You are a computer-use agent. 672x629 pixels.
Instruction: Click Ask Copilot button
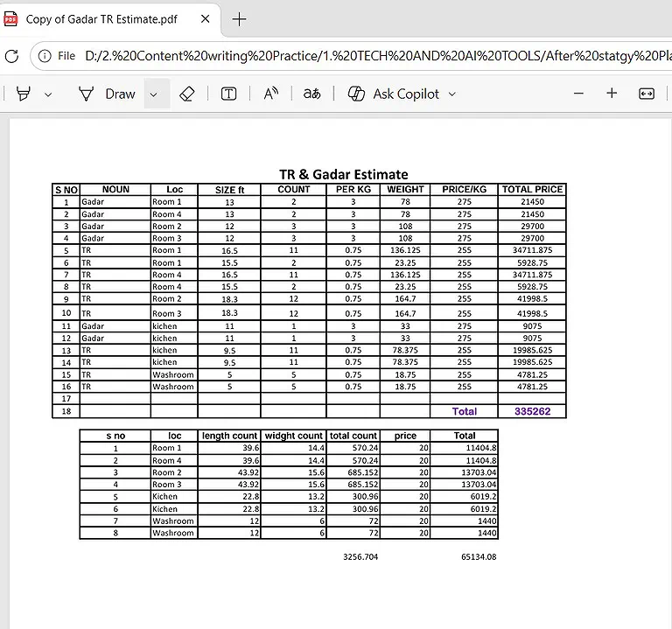[x=393, y=94]
